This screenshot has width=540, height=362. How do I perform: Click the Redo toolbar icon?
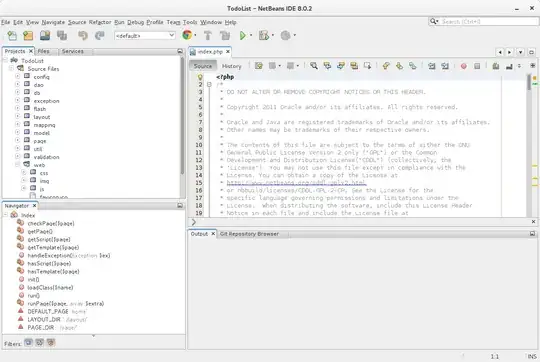(x=100, y=35)
